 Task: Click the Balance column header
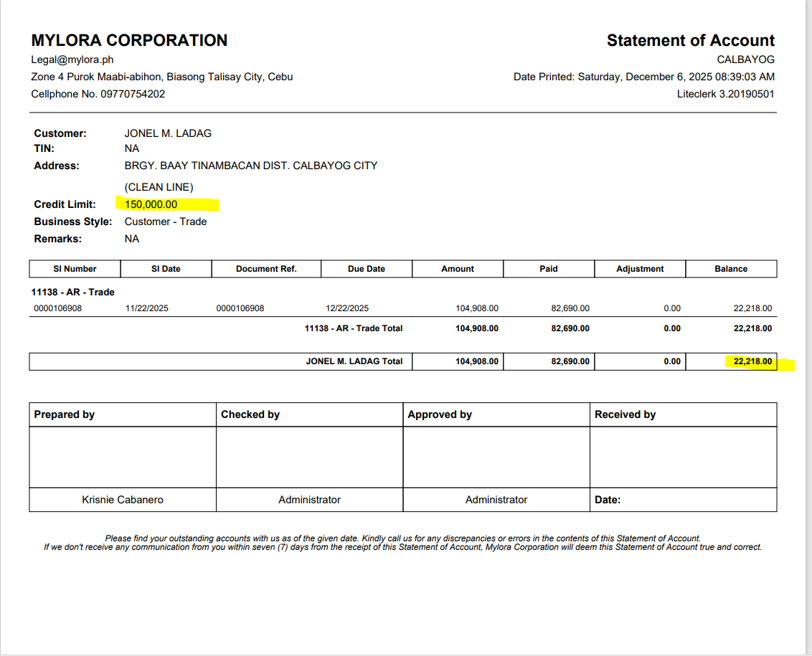pos(731,269)
